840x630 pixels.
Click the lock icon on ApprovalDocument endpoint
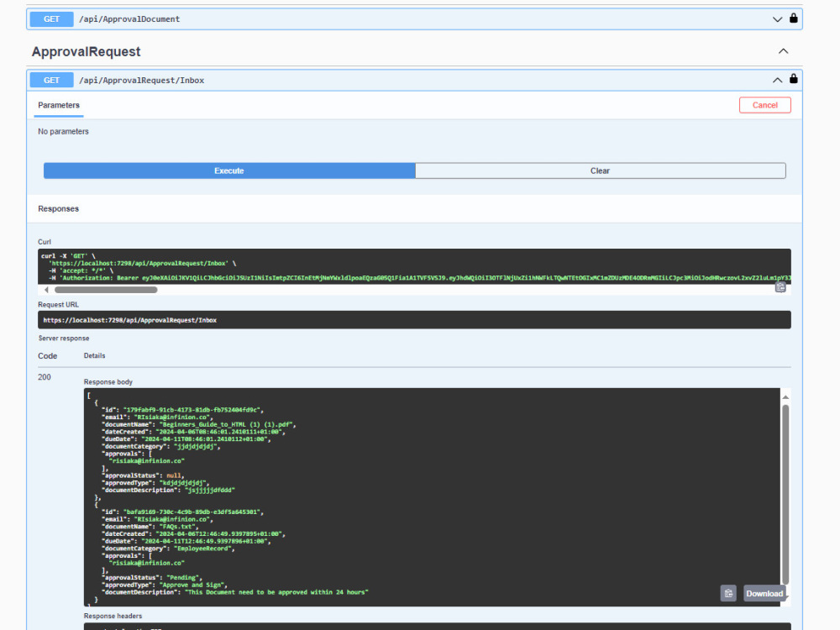pyautogui.click(x=794, y=18)
